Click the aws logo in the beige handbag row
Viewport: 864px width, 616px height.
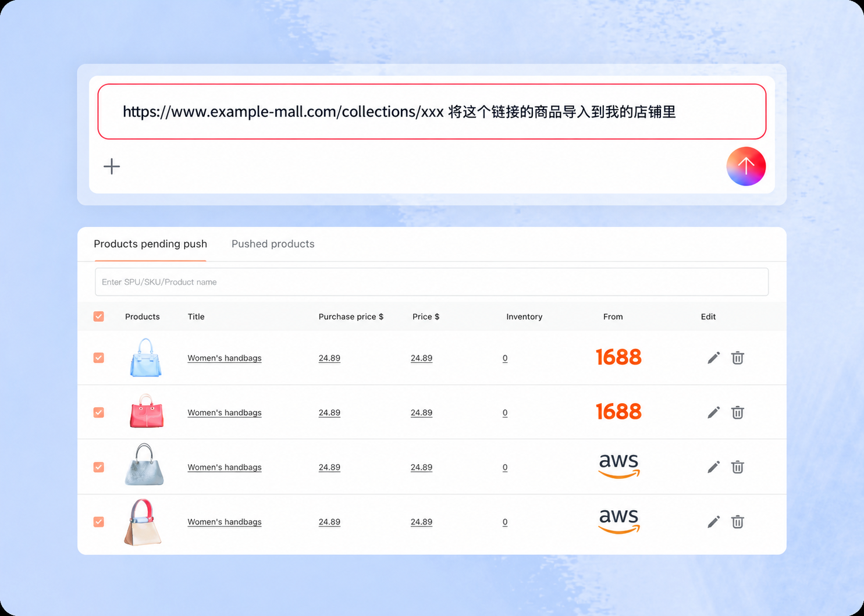coord(619,521)
